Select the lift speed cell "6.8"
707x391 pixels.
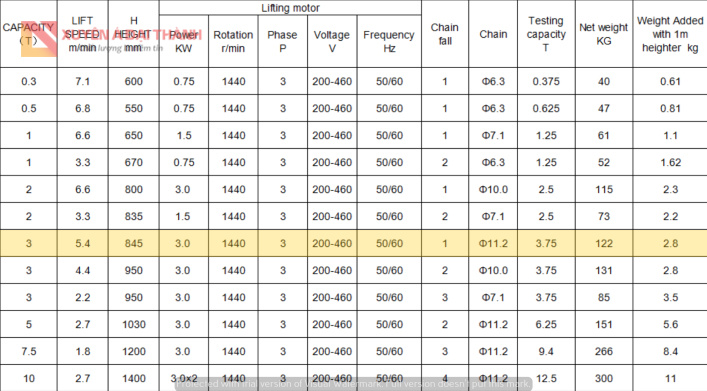pyautogui.click(x=83, y=108)
